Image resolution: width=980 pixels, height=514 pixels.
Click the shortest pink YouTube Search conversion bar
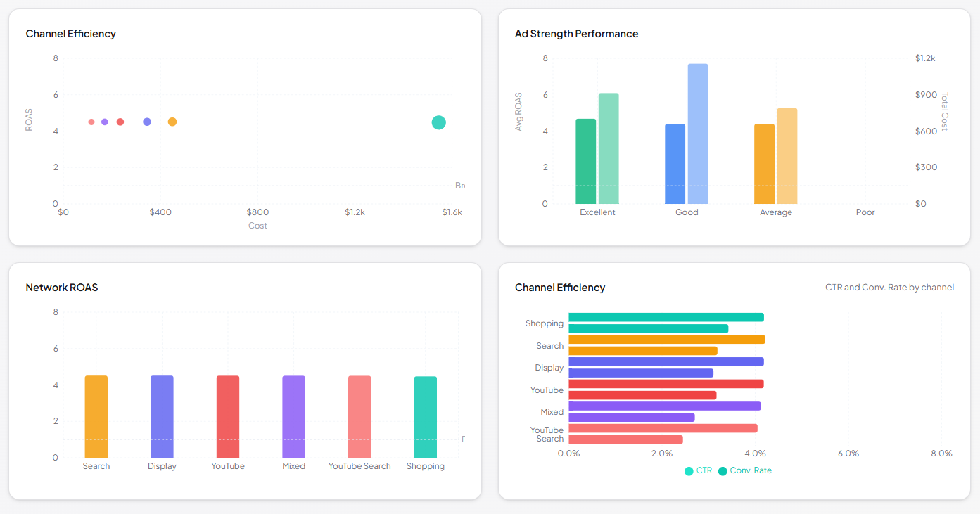[625, 439]
